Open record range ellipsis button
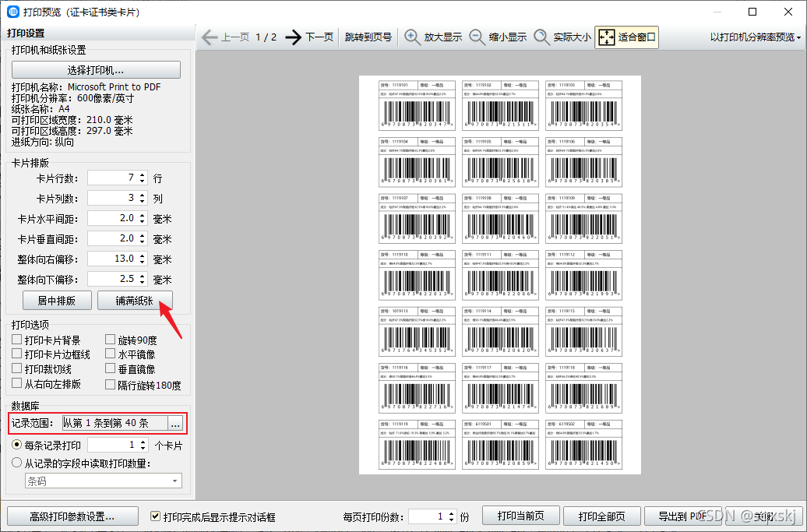This screenshot has height=532, width=807. tap(175, 423)
